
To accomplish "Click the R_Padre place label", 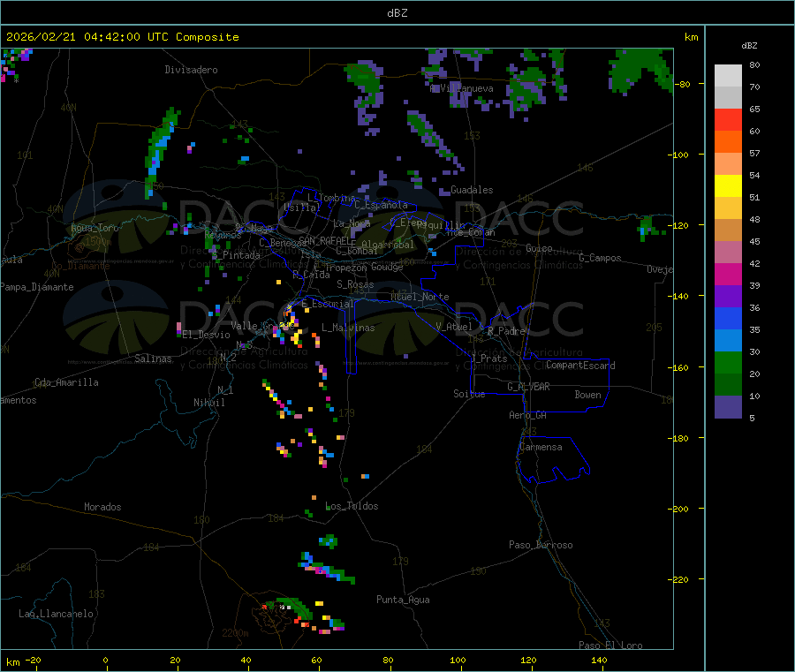I will click(506, 331).
